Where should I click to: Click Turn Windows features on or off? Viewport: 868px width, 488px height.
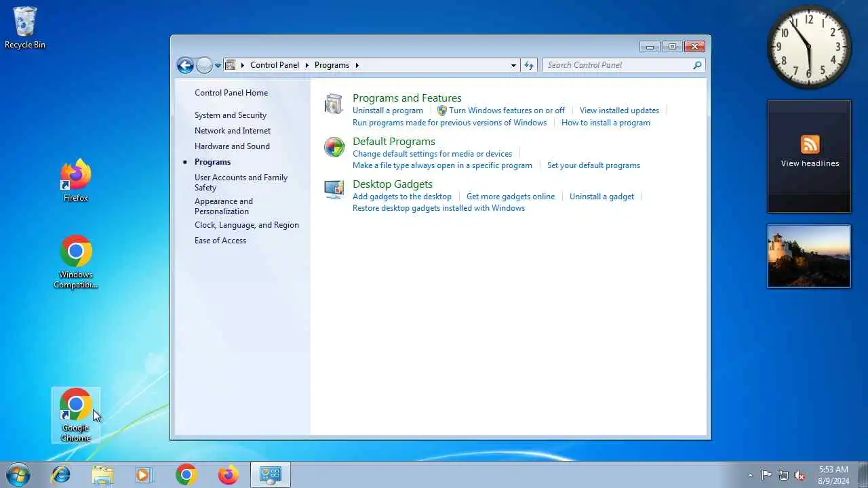(507, 110)
